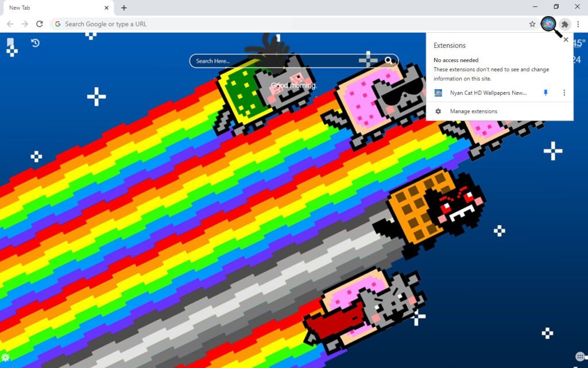Screen dimensions: 588x368
Task: Reload the current page
Action: point(40,24)
